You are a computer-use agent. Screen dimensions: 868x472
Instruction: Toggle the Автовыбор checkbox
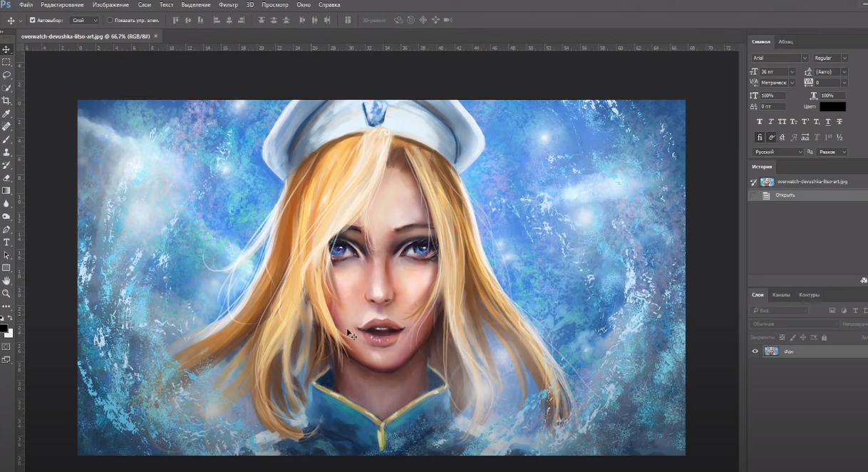point(33,21)
